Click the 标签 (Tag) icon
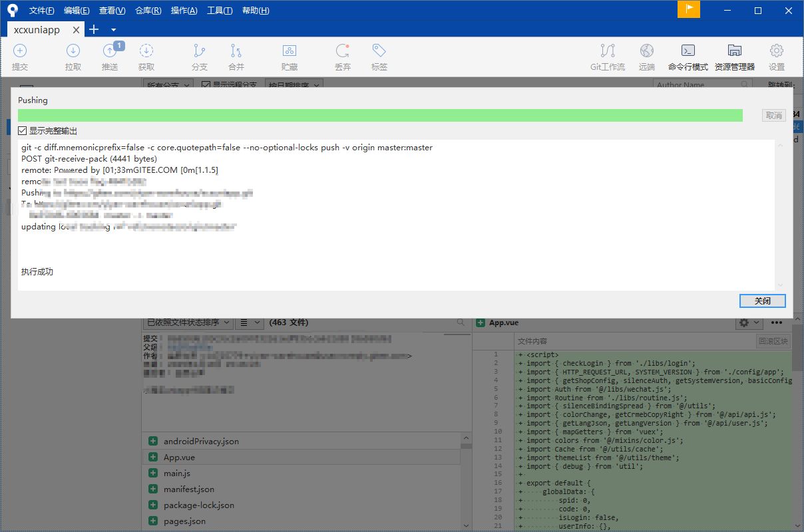This screenshot has height=532, width=804. (x=379, y=56)
